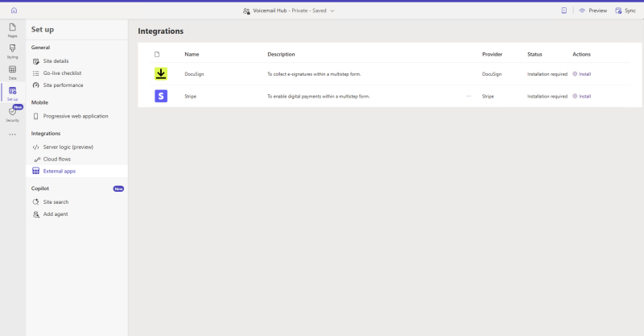Expand the Voicemail Hub site dropdown

[332, 10]
